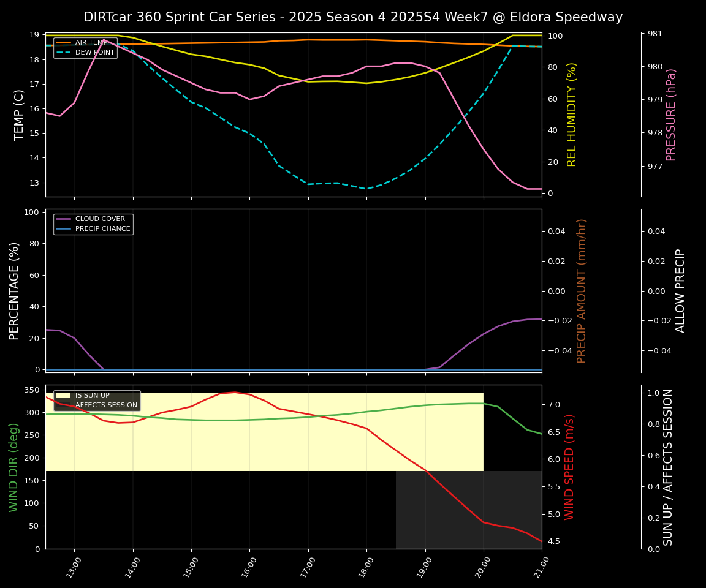Click the chart title text
This screenshot has width=706, height=588.
pyautogui.click(x=353, y=17)
